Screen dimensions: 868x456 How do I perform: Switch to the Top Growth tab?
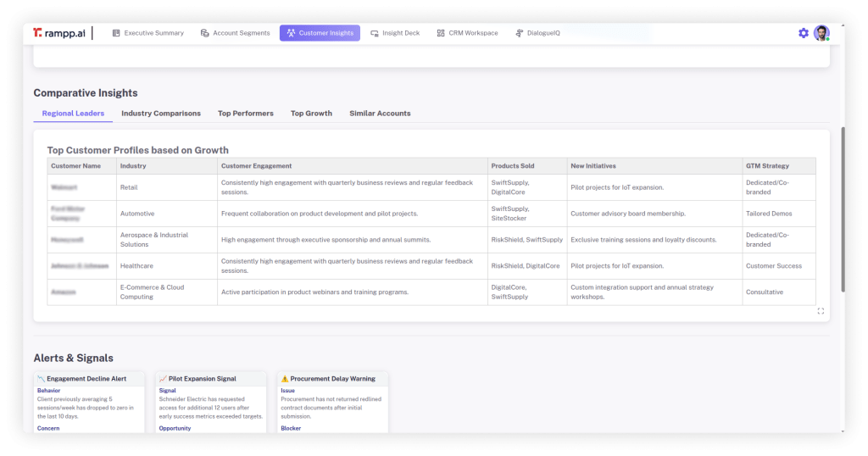point(311,114)
